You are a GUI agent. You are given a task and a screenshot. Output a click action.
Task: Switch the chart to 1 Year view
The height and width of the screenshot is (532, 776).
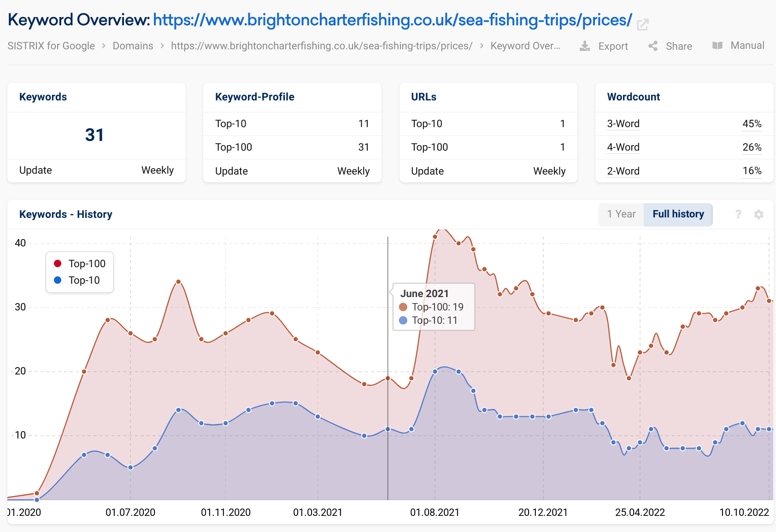click(621, 214)
